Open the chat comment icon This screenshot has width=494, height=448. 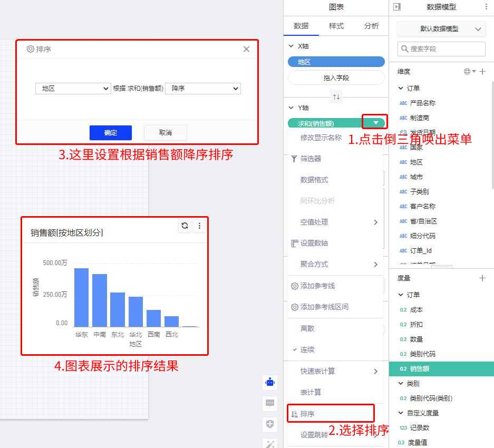(x=270, y=404)
